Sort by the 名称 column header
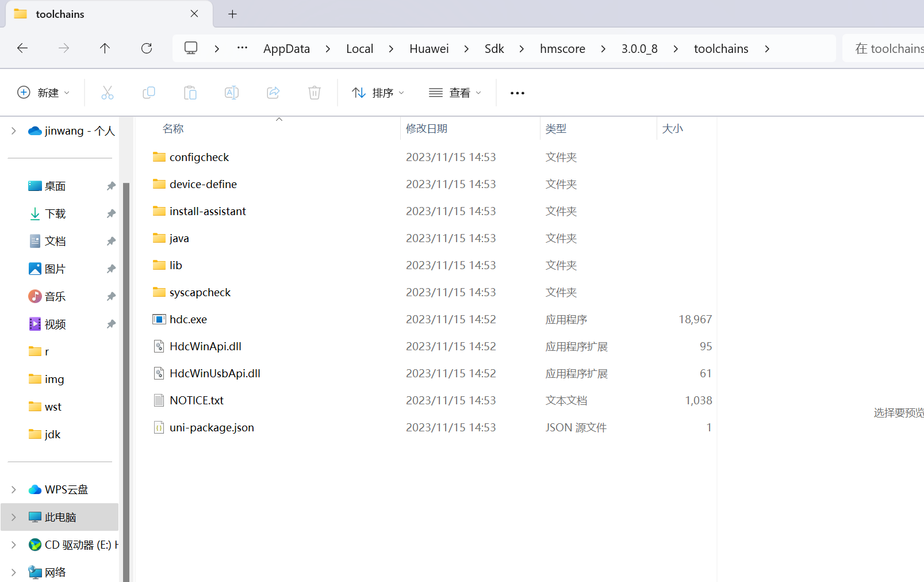 pyautogui.click(x=173, y=129)
